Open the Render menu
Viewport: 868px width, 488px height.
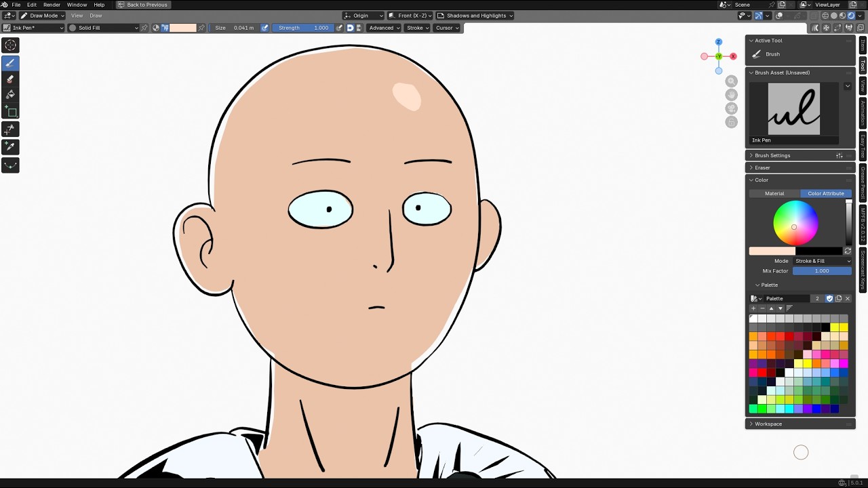(x=52, y=5)
